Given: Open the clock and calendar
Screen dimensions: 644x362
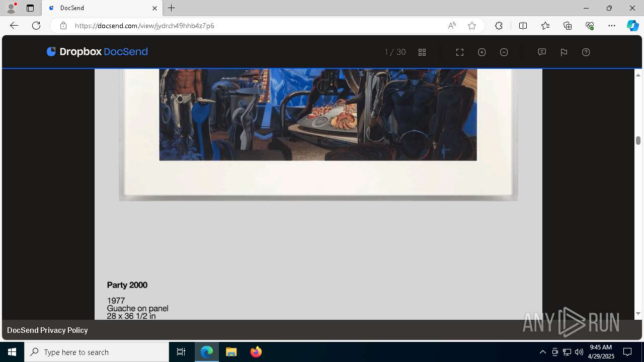Looking at the screenshot, I should [x=601, y=352].
